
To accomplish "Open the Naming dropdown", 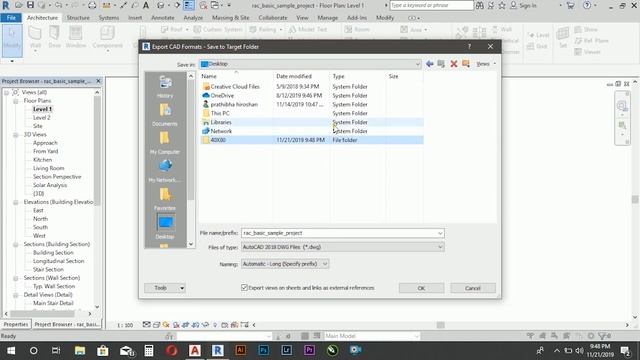I will click(285, 264).
